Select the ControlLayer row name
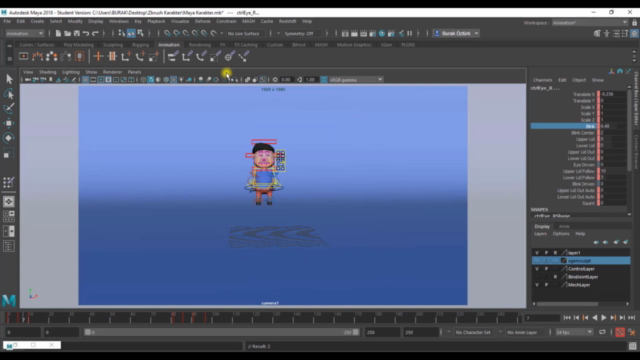 click(582, 269)
